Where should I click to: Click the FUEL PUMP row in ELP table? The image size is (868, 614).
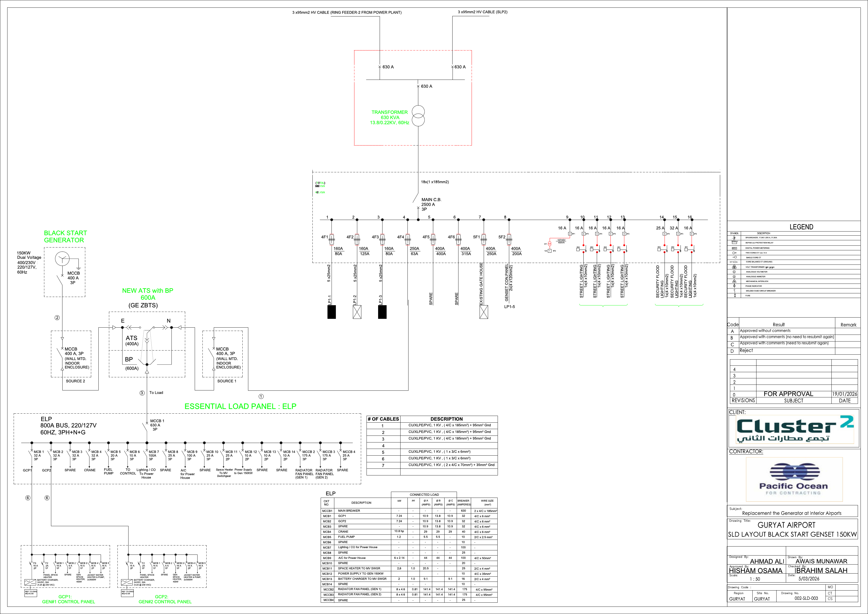coord(409,537)
